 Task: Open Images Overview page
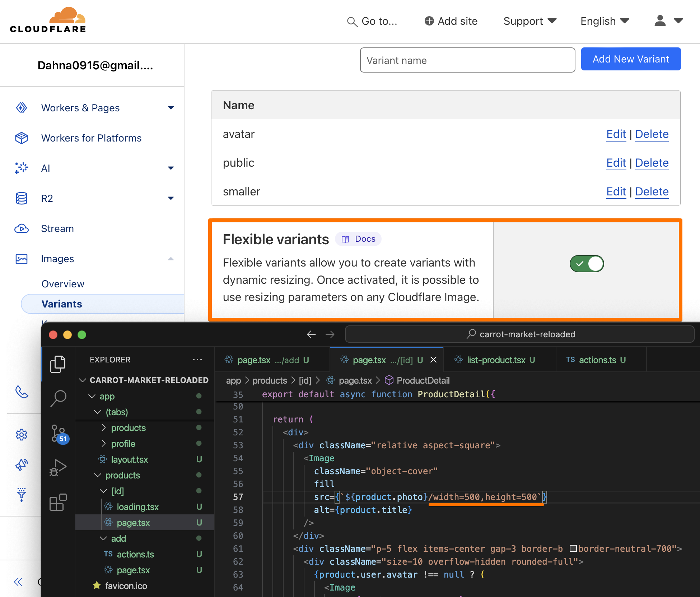point(63,284)
